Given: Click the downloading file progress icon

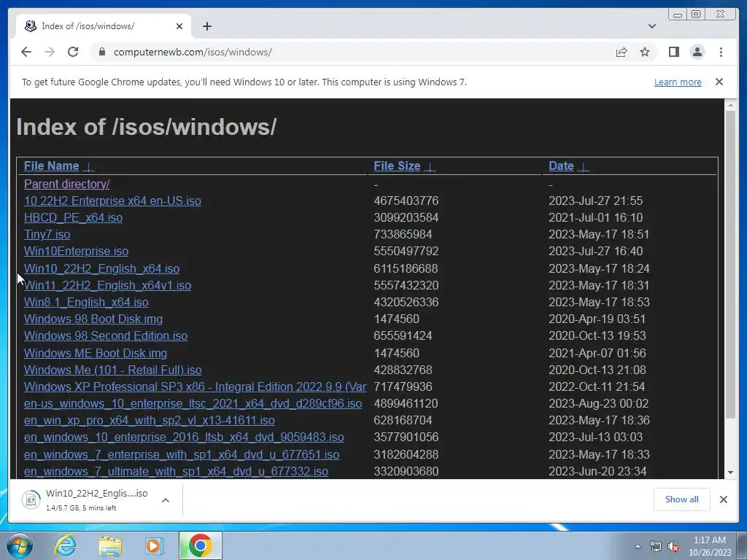Looking at the screenshot, I should pos(31,499).
